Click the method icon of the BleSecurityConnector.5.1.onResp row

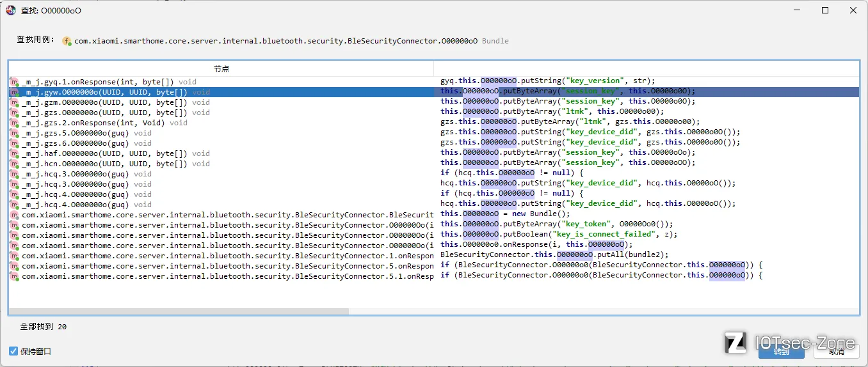[x=14, y=276]
